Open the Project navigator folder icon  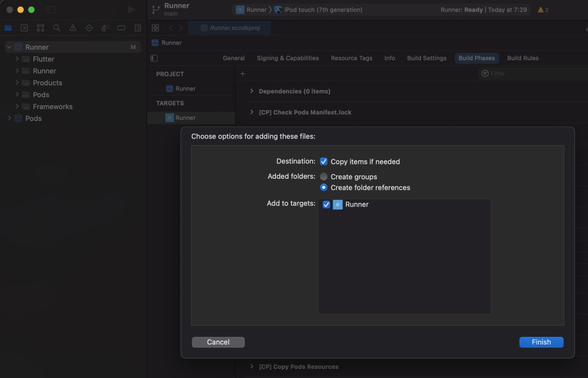click(8, 28)
